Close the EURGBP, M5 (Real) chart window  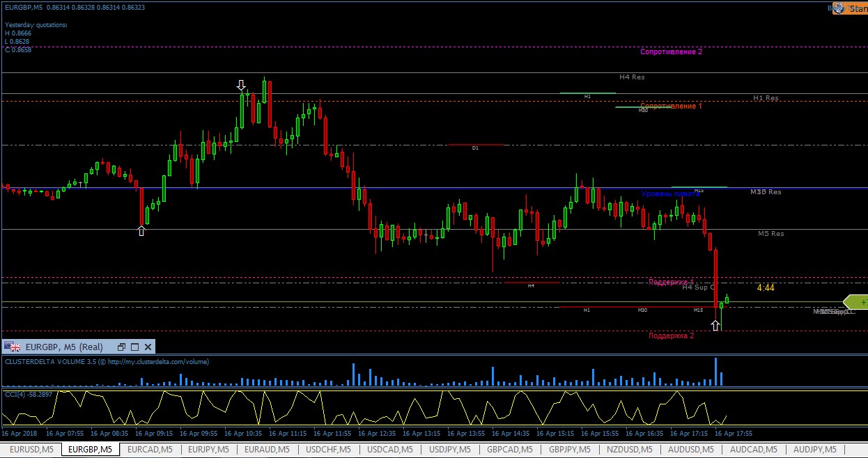click(147, 347)
